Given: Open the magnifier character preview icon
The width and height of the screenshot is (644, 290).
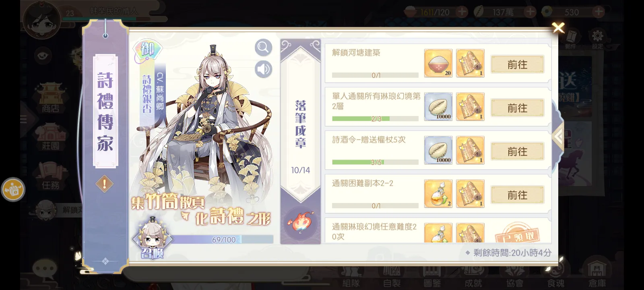Looking at the screenshot, I should 263,48.
